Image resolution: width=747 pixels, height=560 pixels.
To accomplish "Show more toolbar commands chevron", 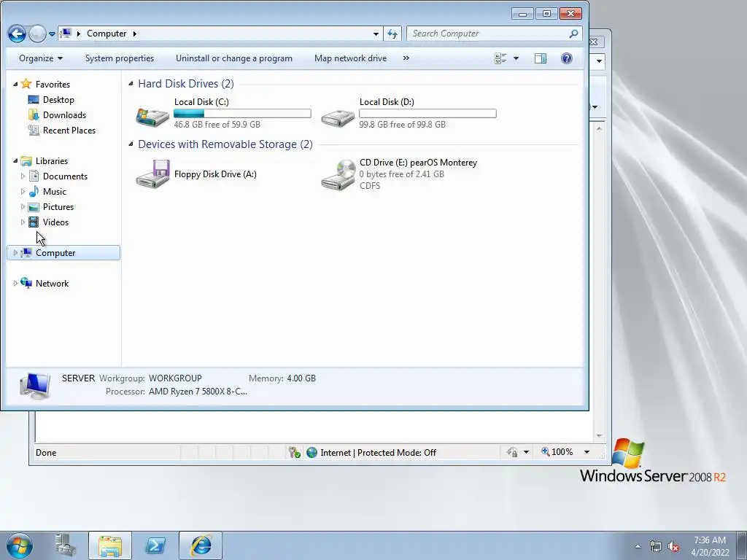I will (406, 58).
